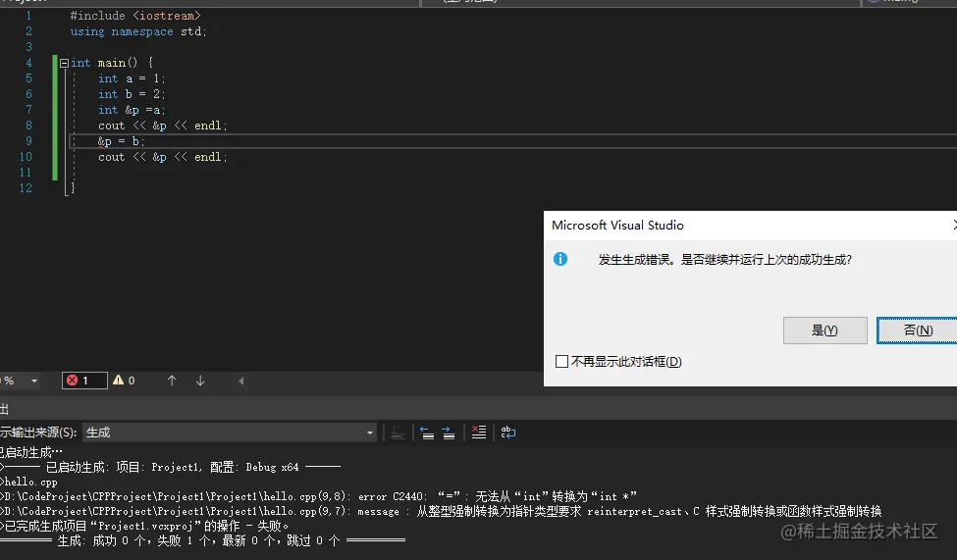
Task: Click the closing brace on line 12
Action: [73, 188]
